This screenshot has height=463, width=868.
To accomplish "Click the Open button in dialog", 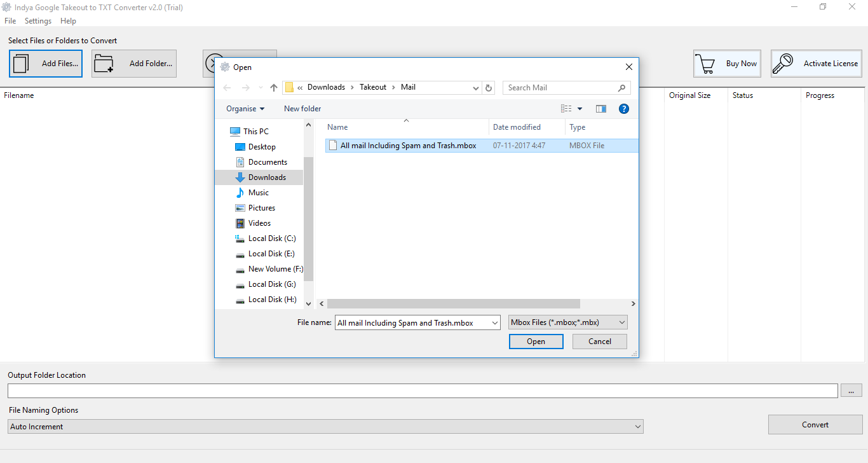I will [536, 342].
